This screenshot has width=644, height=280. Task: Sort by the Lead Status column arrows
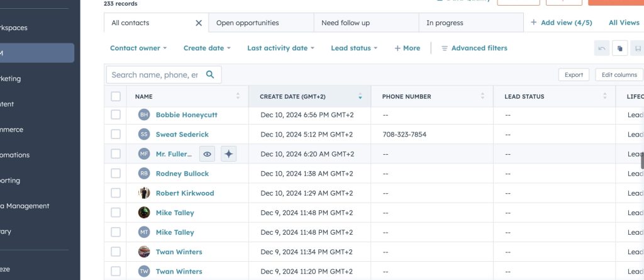click(604, 96)
